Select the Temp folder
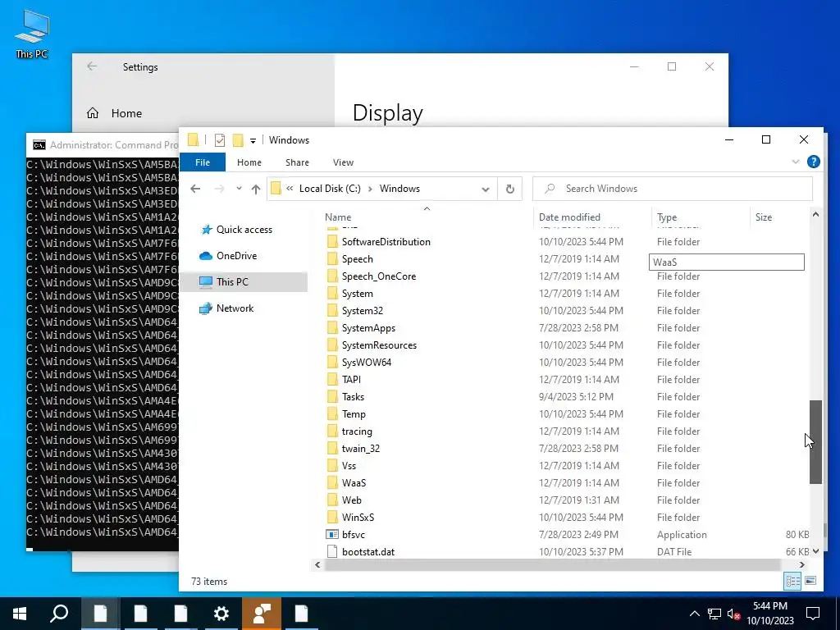840x630 pixels. click(354, 414)
